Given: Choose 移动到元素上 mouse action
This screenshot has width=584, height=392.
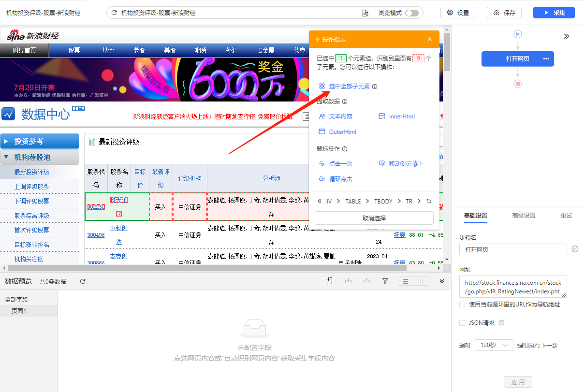Looking at the screenshot, I should click(401, 164).
